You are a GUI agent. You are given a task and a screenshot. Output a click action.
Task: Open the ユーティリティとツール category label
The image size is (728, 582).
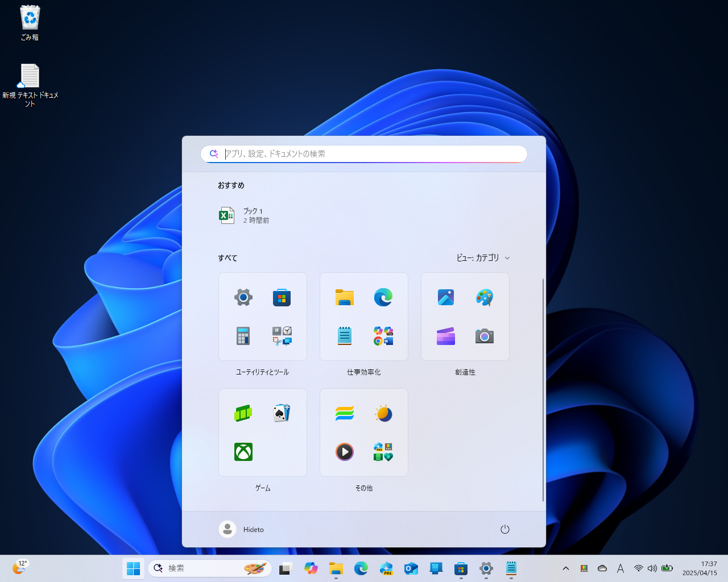coord(263,372)
